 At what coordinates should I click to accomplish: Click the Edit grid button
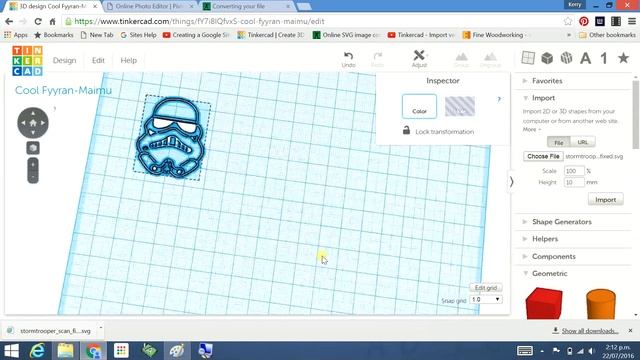[x=485, y=288]
